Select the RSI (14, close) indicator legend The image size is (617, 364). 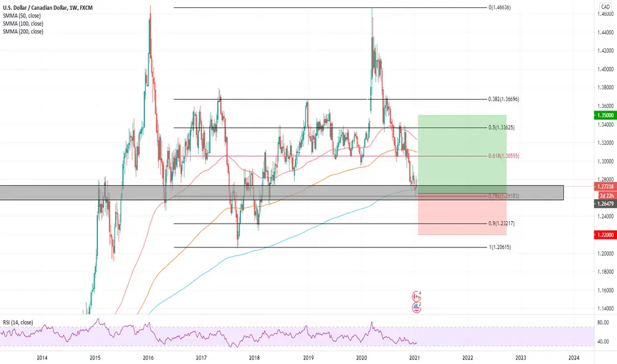[x=18, y=322]
